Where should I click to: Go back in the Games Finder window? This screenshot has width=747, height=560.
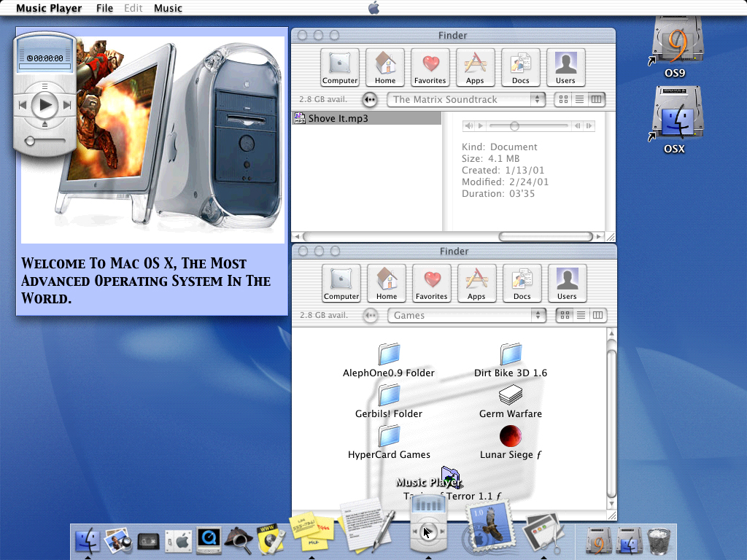(x=371, y=315)
